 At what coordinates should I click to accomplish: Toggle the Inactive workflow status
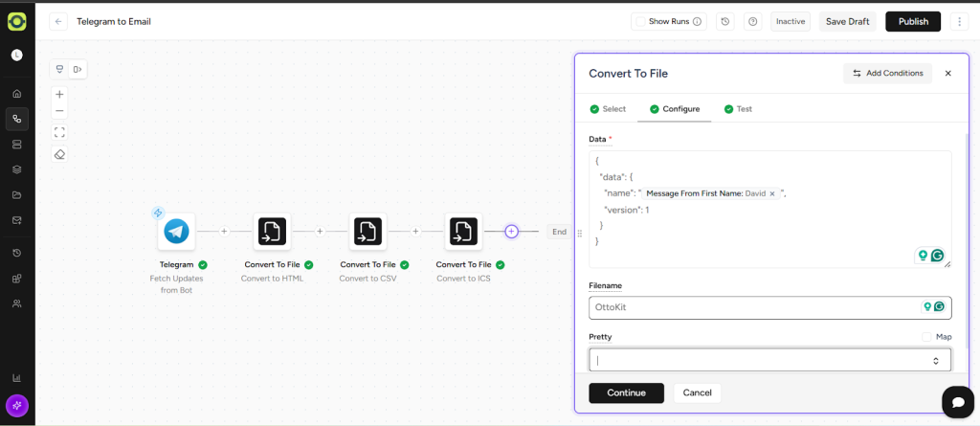tap(790, 21)
